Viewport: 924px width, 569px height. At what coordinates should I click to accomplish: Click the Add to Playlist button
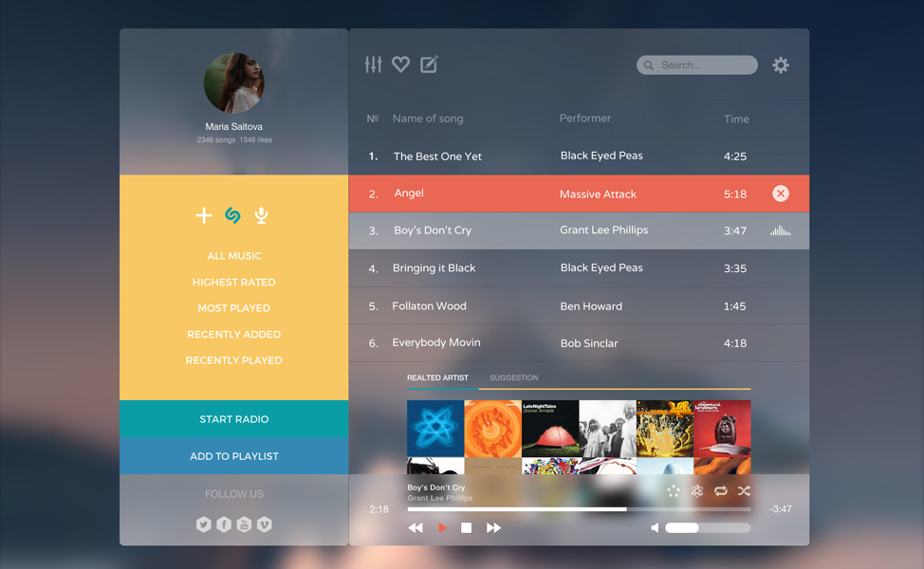234,456
